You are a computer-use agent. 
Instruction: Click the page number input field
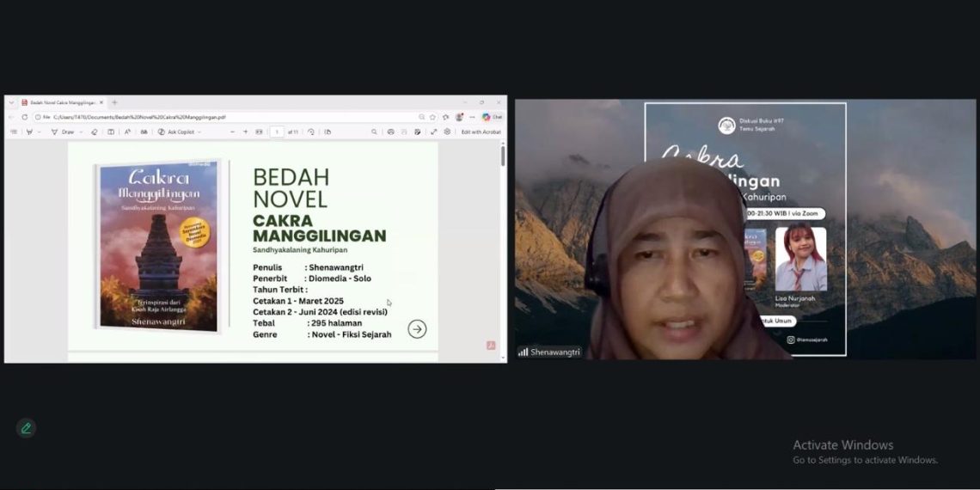[277, 132]
